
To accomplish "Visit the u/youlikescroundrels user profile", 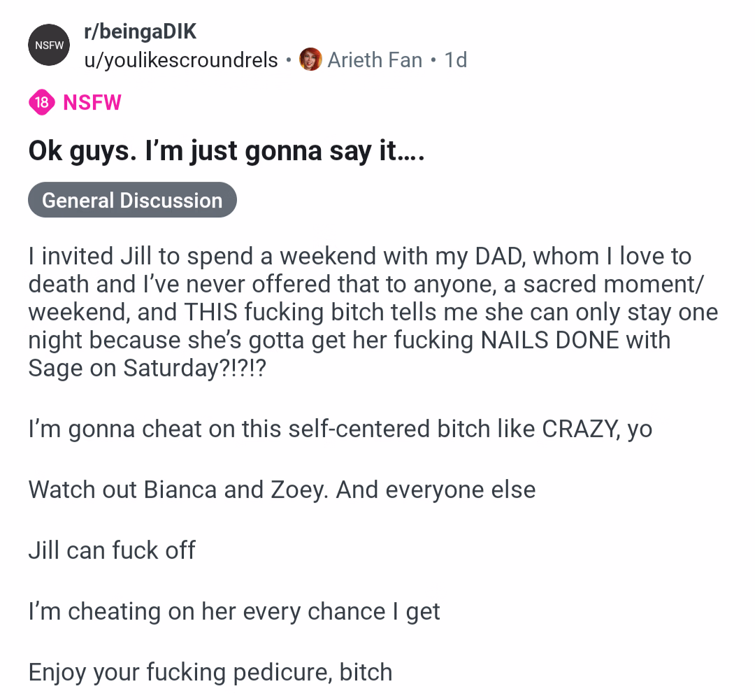I will 181,60.
